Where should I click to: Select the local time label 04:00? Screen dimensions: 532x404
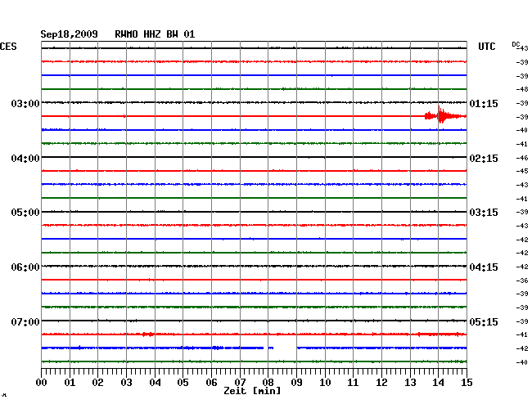[x=25, y=159]
